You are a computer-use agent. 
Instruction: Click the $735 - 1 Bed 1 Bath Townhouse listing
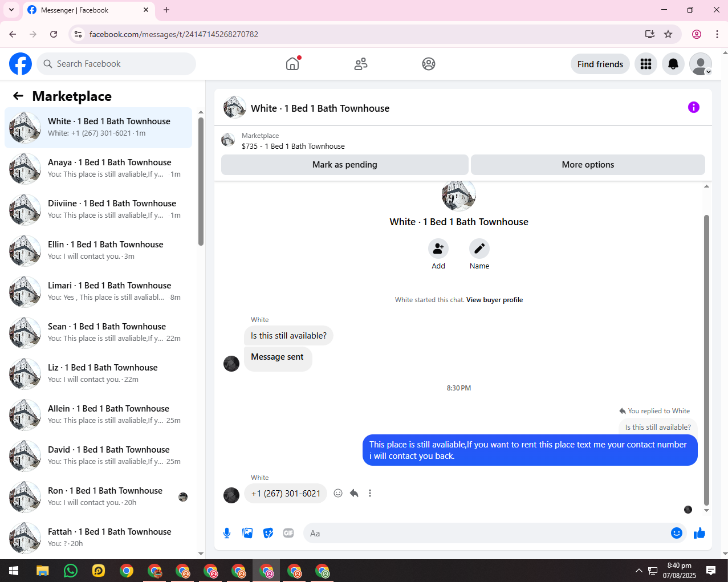293,146
